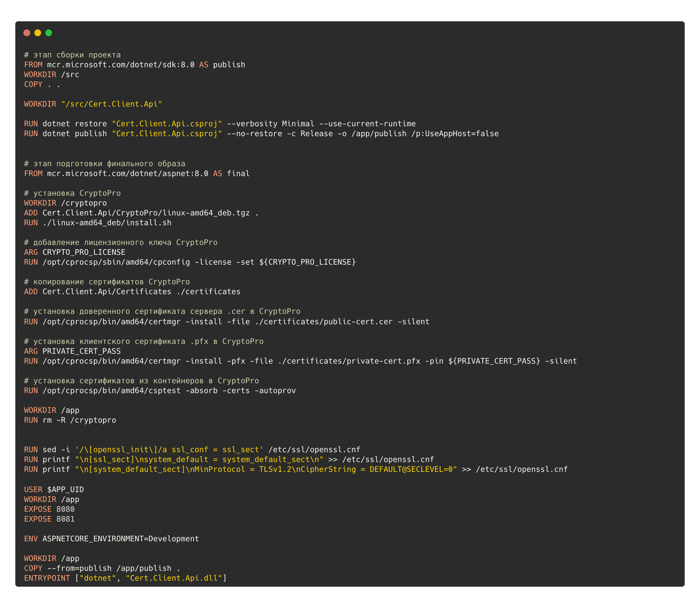
Task: Click "Cert.Client.Api.dll" in ENTRYPOINT
Action: coord(174,578)
